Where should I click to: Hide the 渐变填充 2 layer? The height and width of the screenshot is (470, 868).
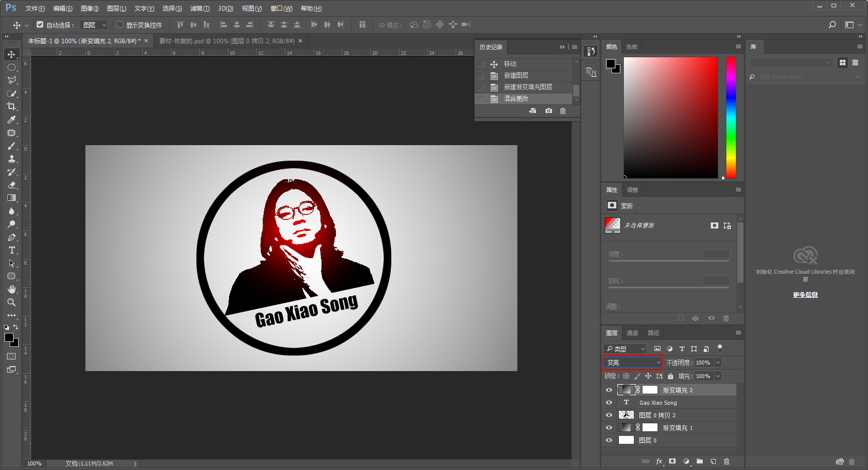tap(609, 390)
